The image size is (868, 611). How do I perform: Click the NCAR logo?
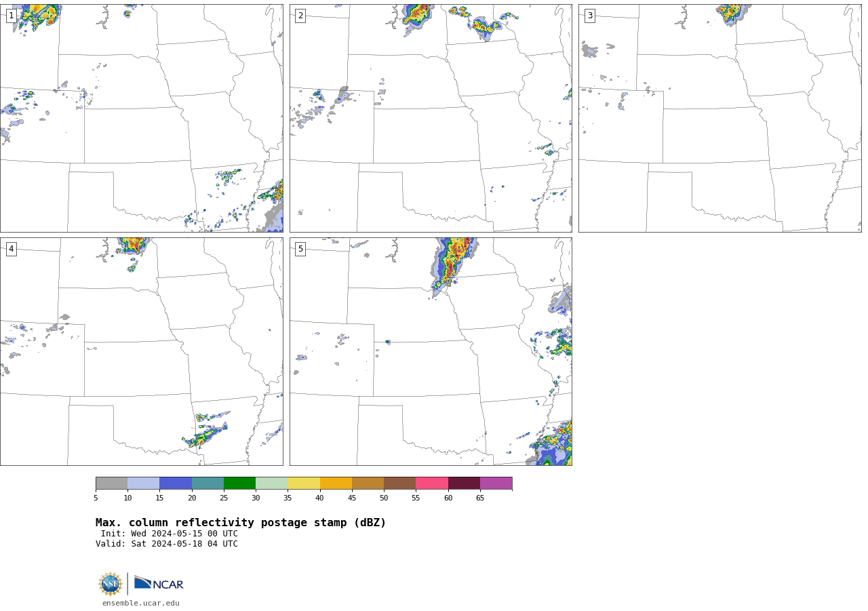point(159,583)
